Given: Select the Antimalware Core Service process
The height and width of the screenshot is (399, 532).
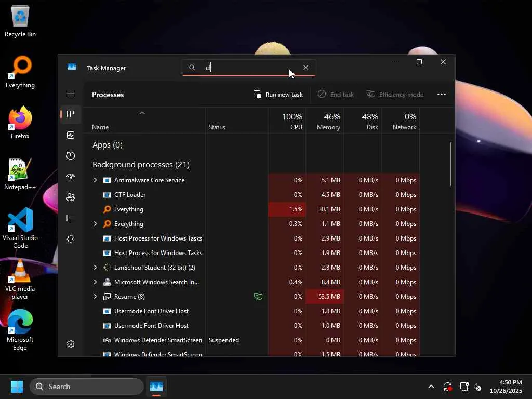Looking at the screenshot, I should point(252,180).
